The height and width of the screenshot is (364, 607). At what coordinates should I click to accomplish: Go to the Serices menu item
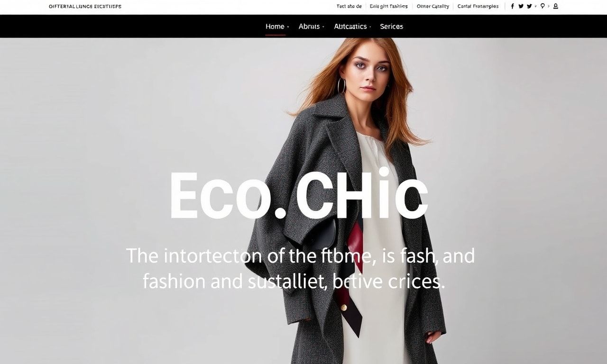point(392,27)
